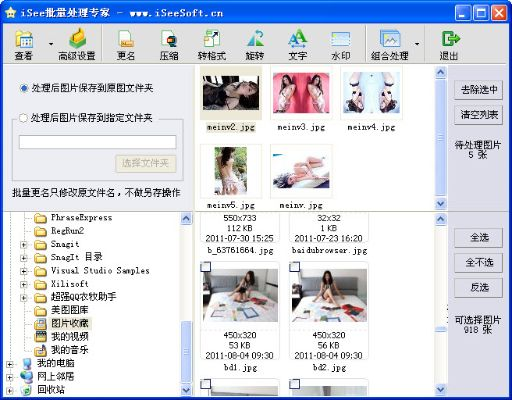The width and height of the screenshot is (512, 400).
Task: Open 高级设置 advanced settings
Action: (x=77, y=45)
